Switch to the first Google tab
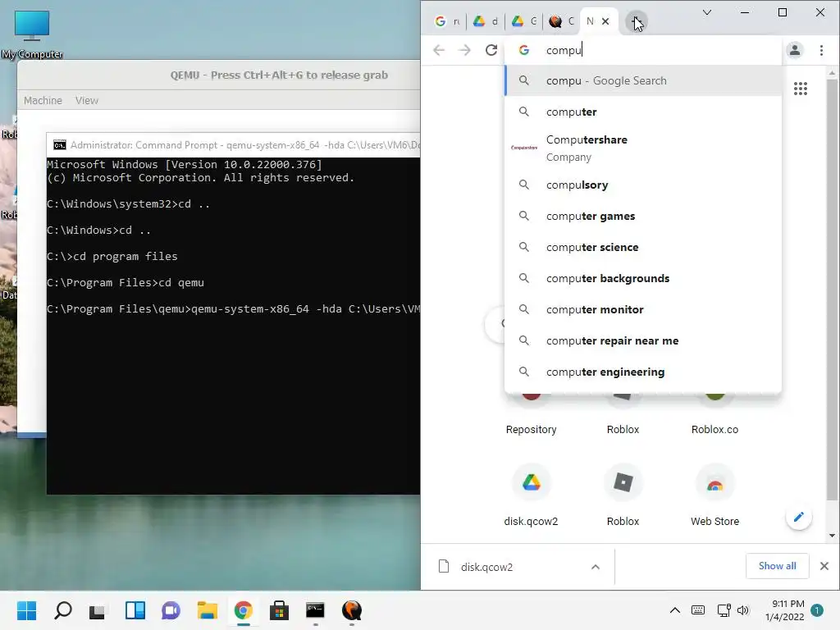Viewport: 840px width, 630px height. tap(447, 21)
